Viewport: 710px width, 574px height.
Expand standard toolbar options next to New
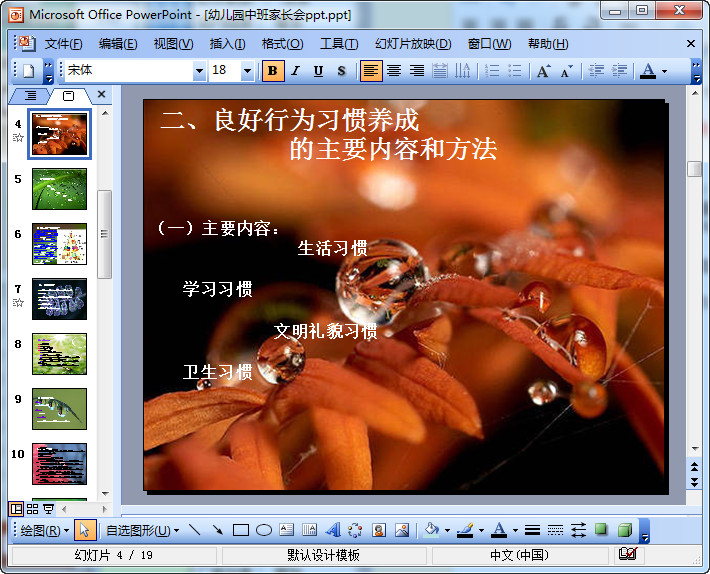pos(48,72)
